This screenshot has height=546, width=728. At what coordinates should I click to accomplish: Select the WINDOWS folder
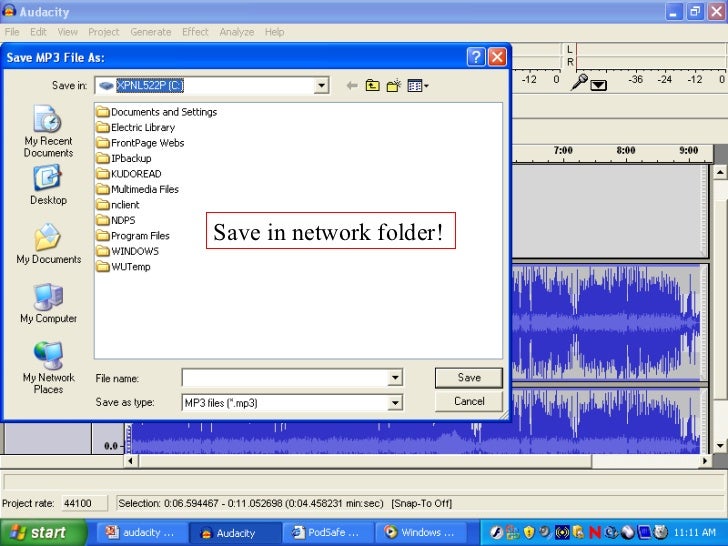[128, 251]
